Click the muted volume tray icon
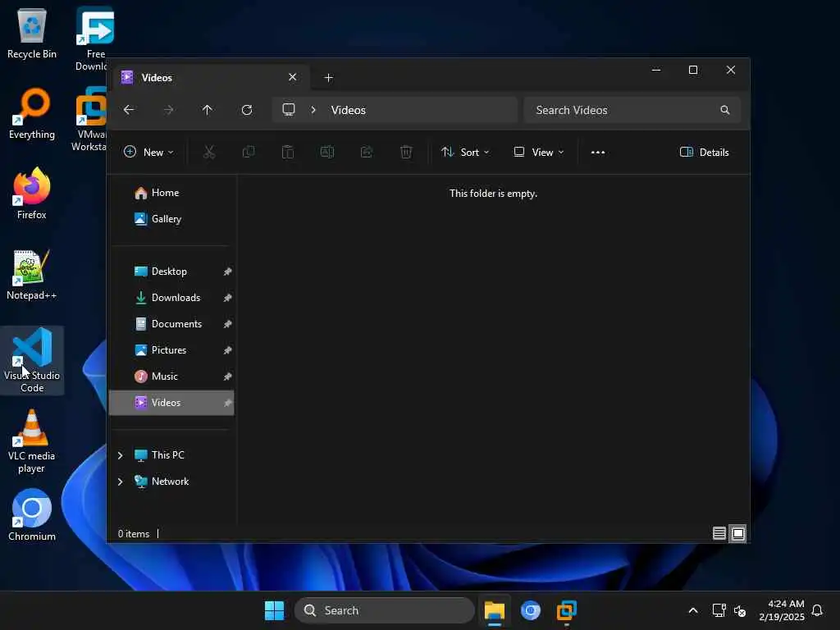 click(x=740, y=610)
